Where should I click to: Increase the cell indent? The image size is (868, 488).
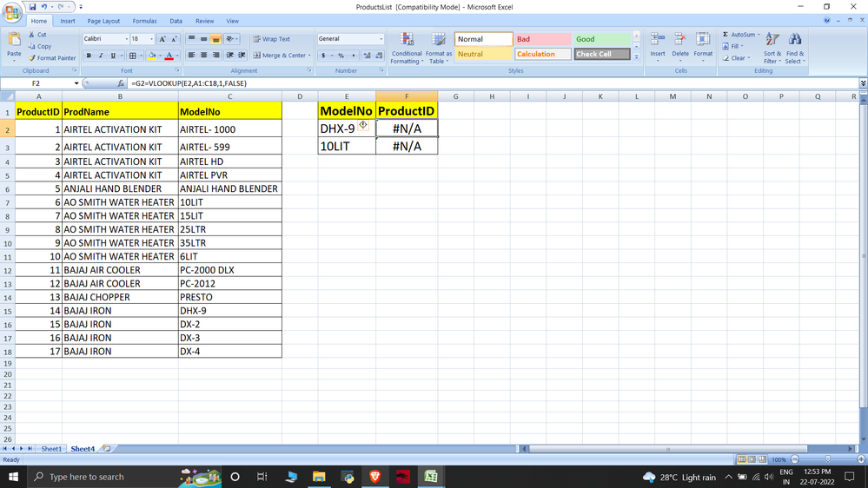pyautogui.click(x=242, y=56)
